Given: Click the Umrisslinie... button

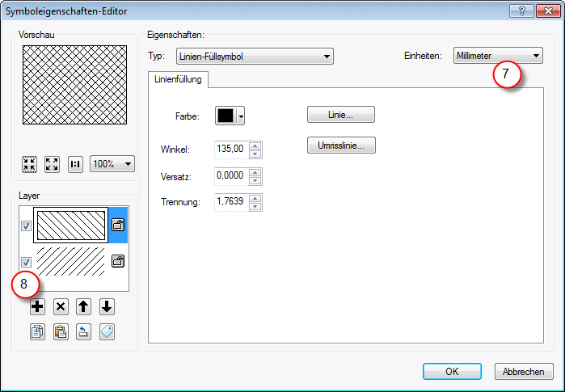Looking at the screenshot, I should (x=340, y=146).
